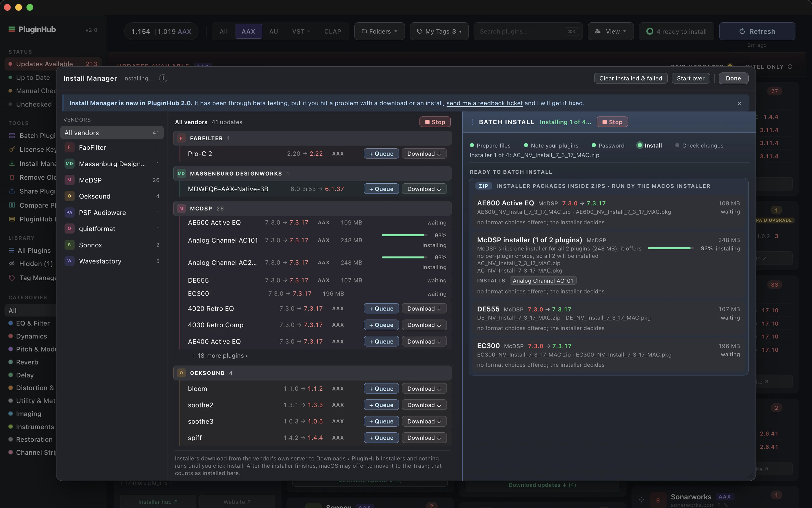Image resolution: width=812 pixels, height=508 pixels.
Task: Open the info icon beside Install Manager title
Action: [x=163, y=78]
